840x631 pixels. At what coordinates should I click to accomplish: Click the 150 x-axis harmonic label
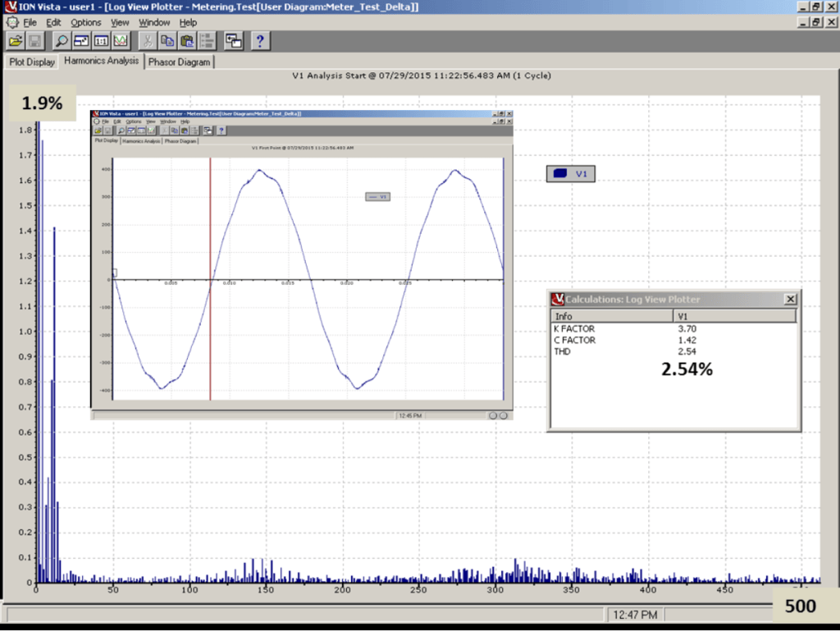point(265,590)
